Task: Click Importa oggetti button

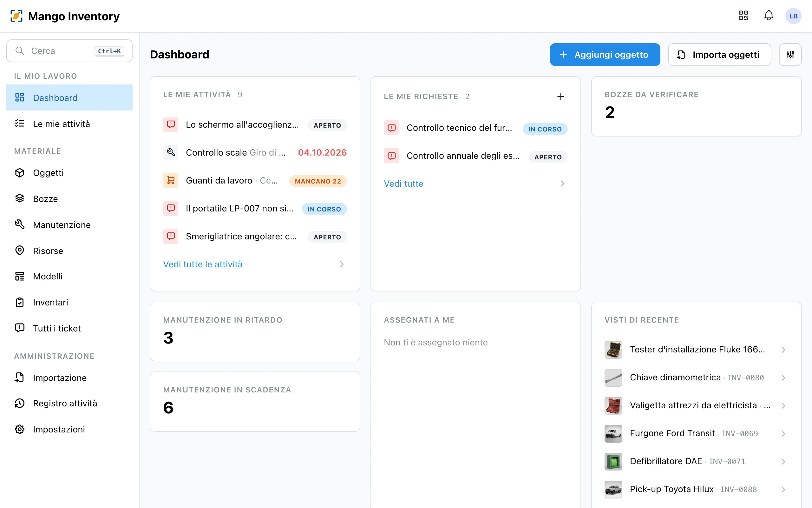Action: tap(719, 54)
